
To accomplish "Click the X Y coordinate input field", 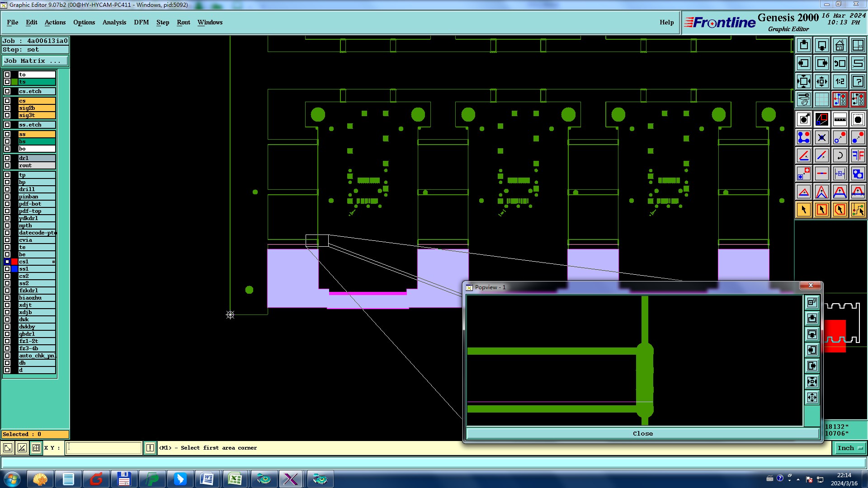I will click(x=104, y=448).
